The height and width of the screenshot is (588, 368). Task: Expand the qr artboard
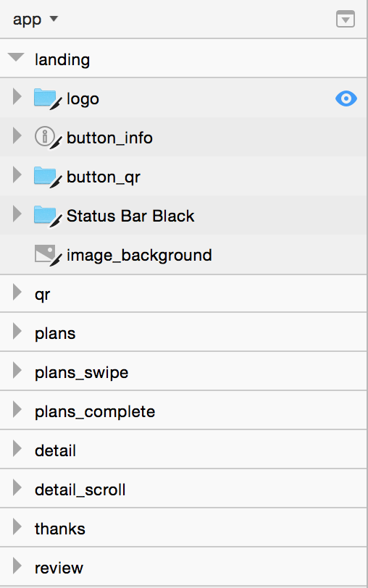[17, 292]
